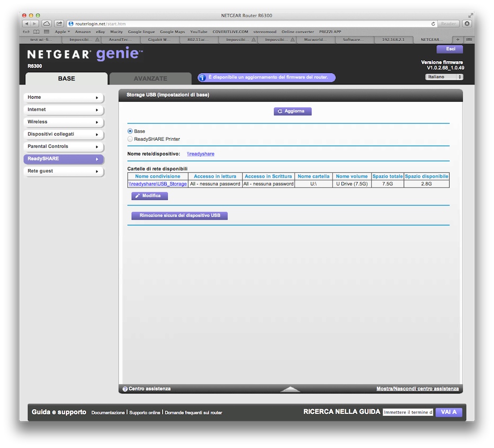Click the firmware update available notification
Image resolution: width=494 pixels, height=448 pixels.
coord(266,77)
